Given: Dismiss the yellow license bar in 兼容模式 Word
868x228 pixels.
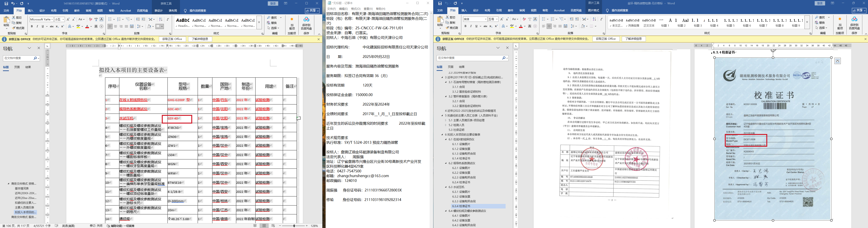Looking at the screenshot, I should 319,39.
